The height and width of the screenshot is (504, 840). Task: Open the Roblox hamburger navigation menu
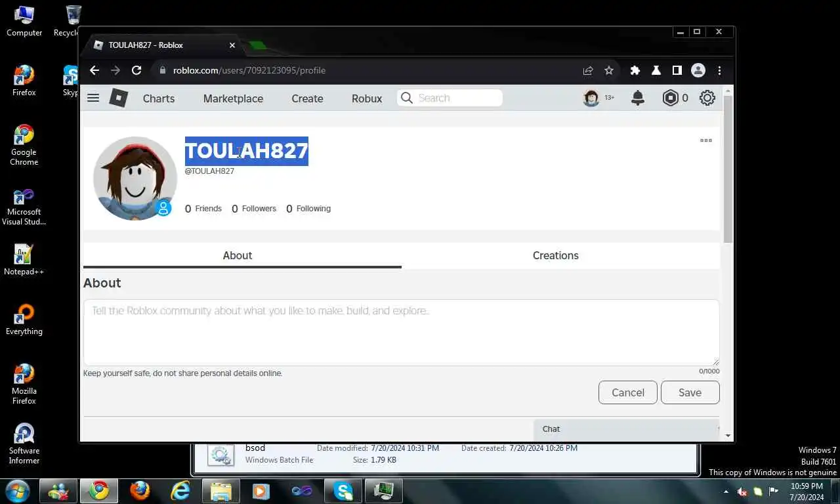tap(93, 98)
